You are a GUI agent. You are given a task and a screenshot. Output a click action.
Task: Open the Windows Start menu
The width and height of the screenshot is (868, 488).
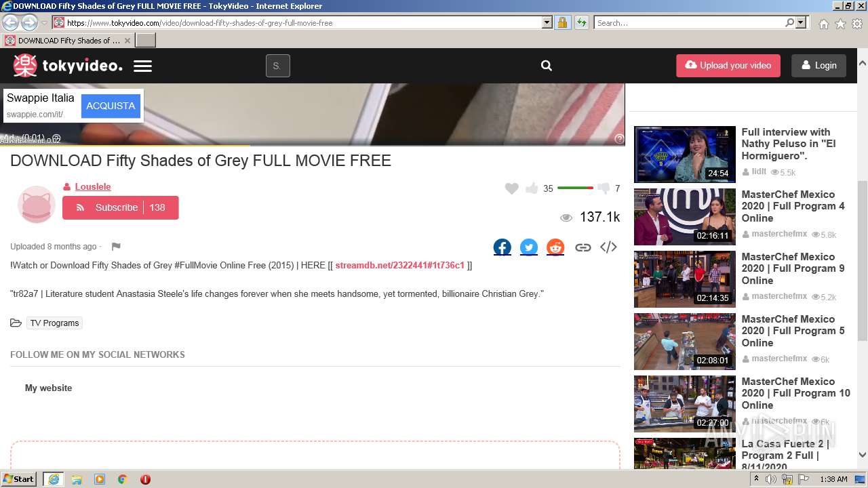18,479
